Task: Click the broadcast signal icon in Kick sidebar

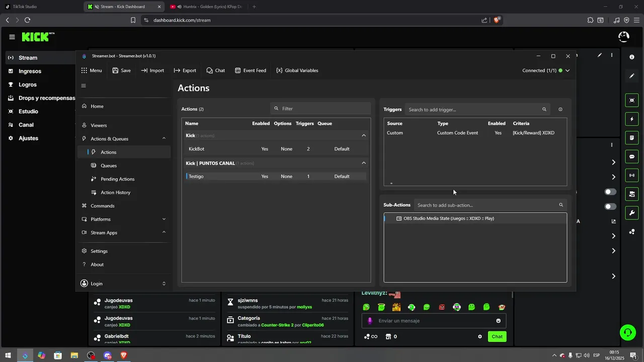Action: pos(632,175)
